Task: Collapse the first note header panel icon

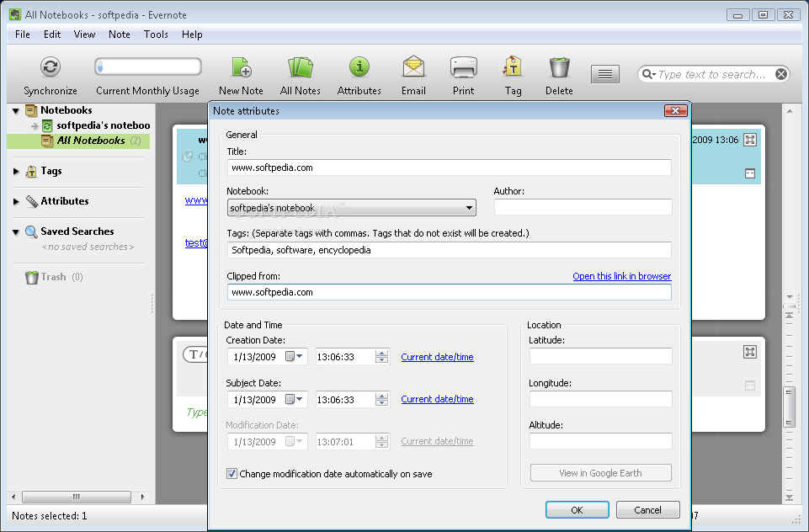Action: (x=750, y=174)
